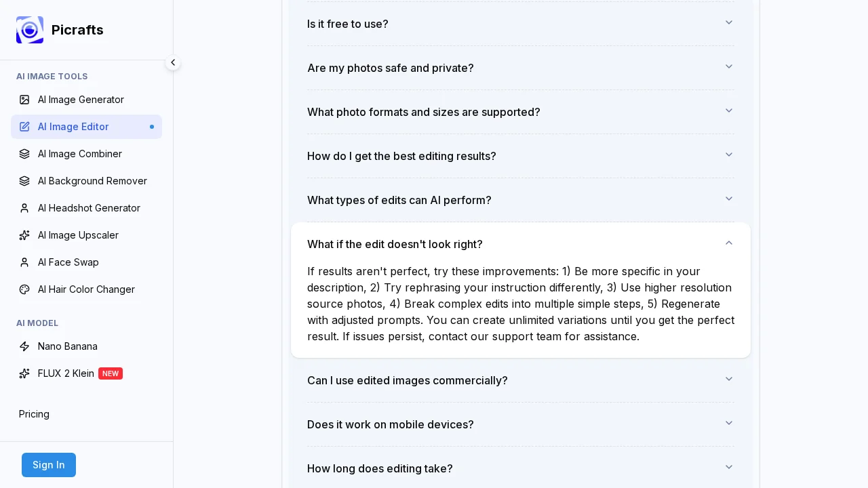Click the Picrafts logo icon
868x488 pixels.
(30, 30)
